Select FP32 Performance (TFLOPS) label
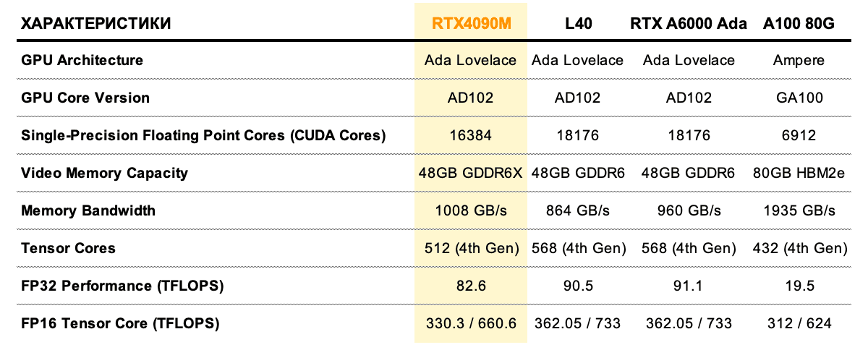Viewport: 868px width, 350px height. (123, 286)
